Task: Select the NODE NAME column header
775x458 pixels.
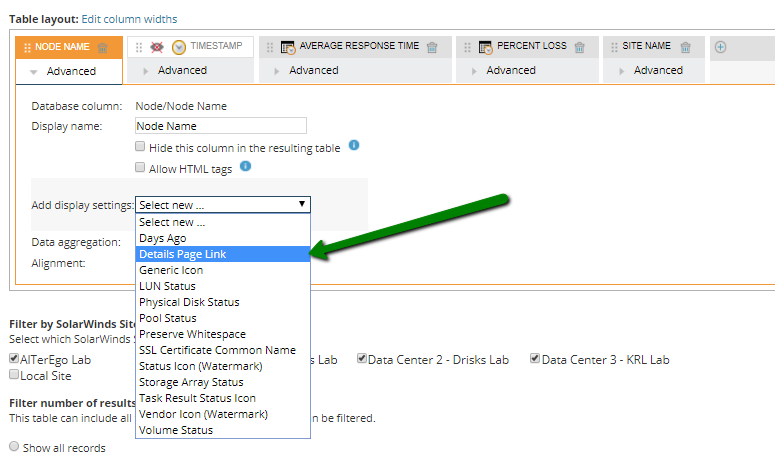Action: [x=62, y=47]
